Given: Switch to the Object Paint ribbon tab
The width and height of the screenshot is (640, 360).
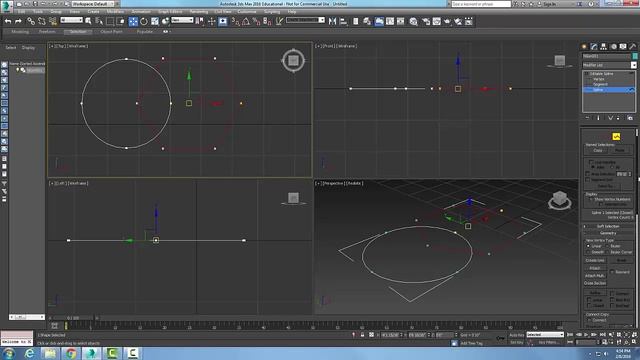Looking at the screenshot, I should 111,31.
